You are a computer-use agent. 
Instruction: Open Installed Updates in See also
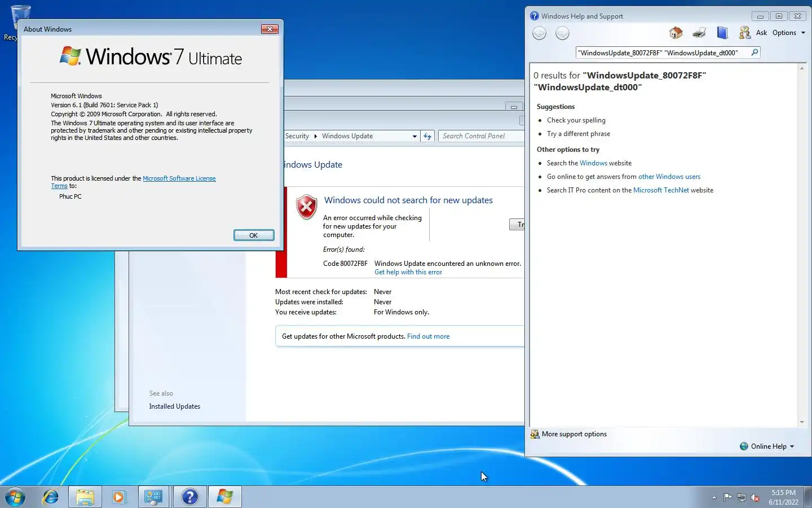coord(175,406)
